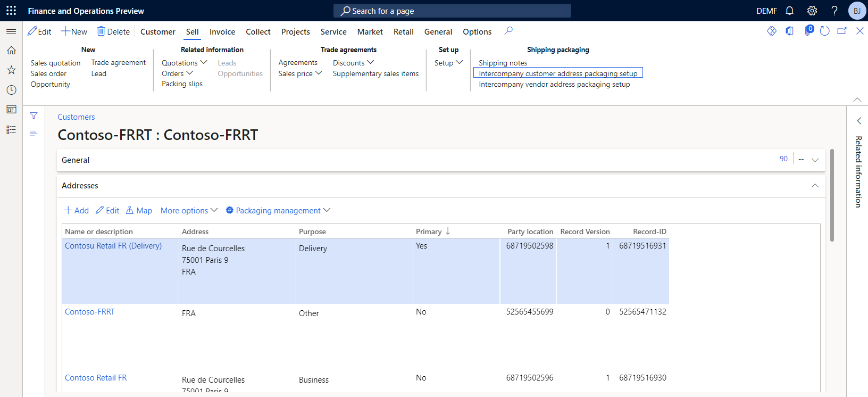The width and height of the screenshot is (868, 397).
Task: Expand the Setup dropdown
Action: [x=448, y=62]
